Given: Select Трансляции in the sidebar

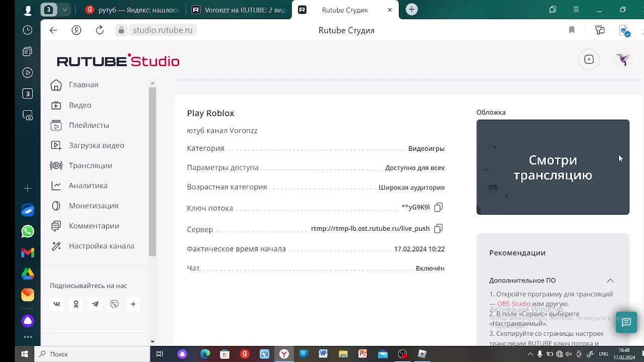Looking at the screenshot, I should (81, 165).
